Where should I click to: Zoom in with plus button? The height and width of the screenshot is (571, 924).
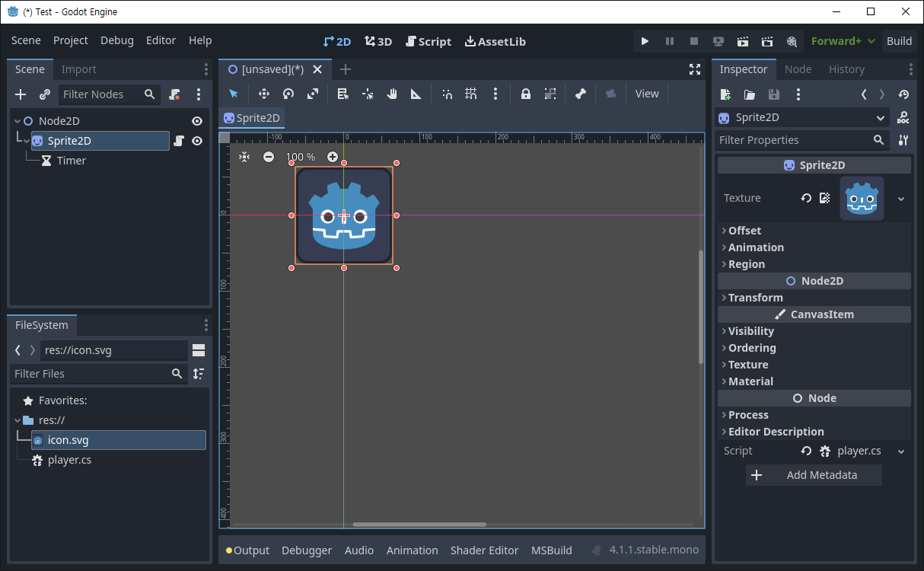click(333, 157)
